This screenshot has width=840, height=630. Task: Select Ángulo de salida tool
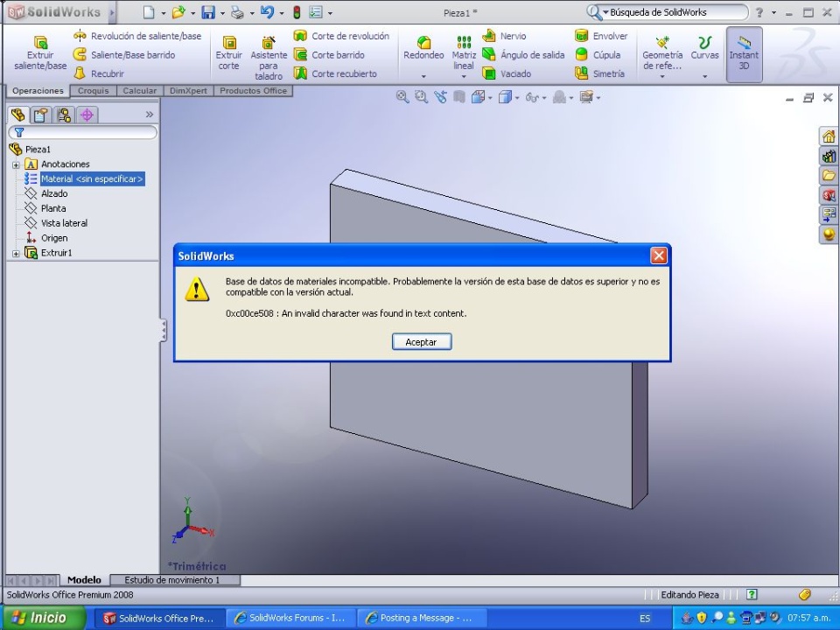point(523,54)
